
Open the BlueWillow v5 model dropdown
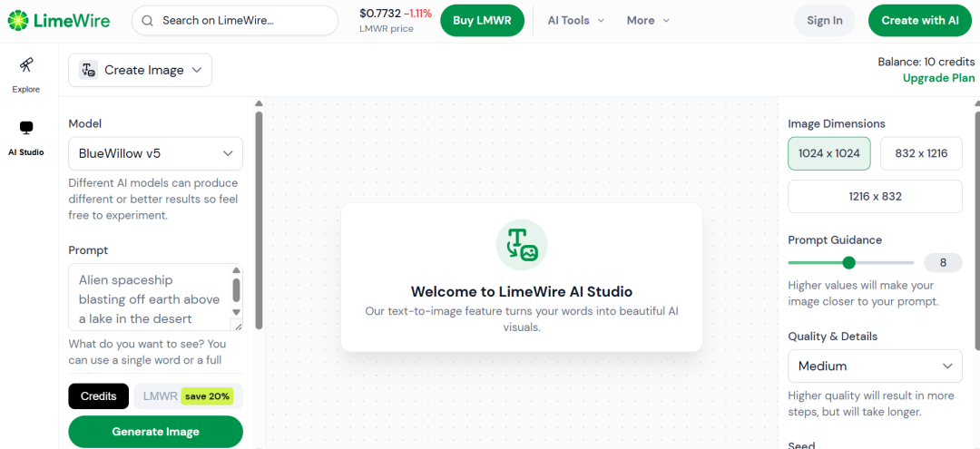point(156,153)
